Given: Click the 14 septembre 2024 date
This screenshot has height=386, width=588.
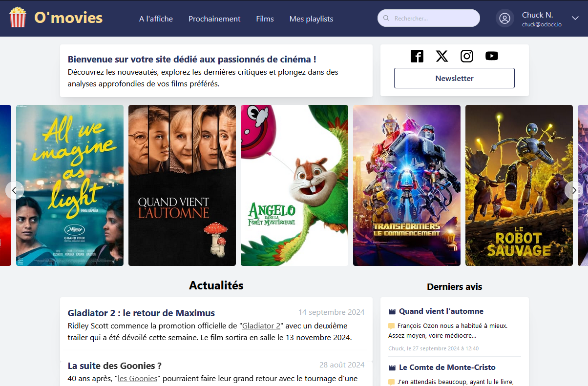Looking at the screenshot, I should tap(332, 312).
